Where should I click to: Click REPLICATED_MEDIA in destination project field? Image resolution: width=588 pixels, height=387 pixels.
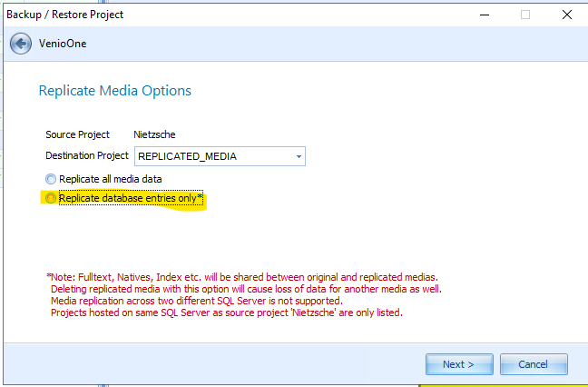pos(187,156)
